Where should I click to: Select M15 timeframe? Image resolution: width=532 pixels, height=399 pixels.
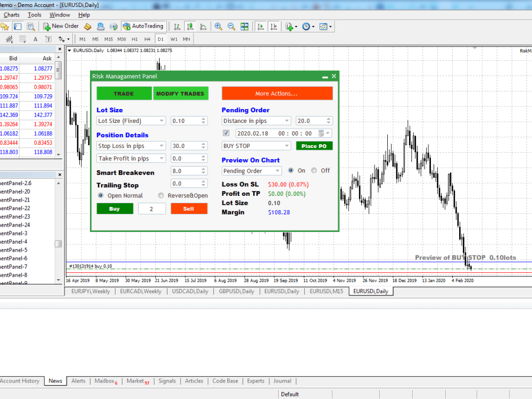coord(109,39)
